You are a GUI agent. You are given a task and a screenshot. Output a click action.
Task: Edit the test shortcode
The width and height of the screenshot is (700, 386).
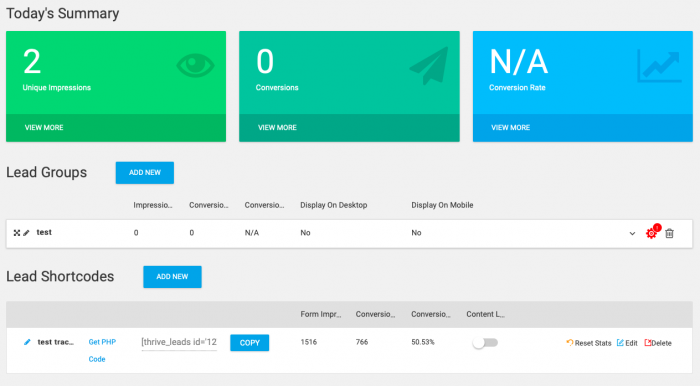(x=627, y=343)
